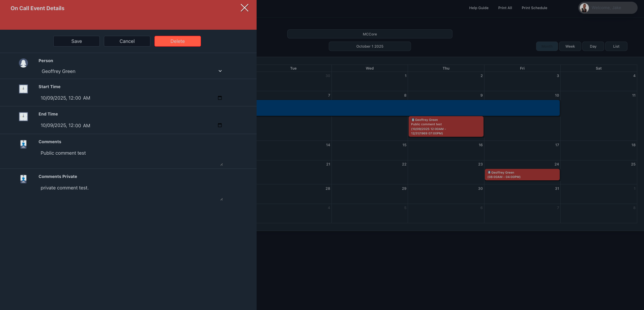Close the On Call Event Details panel
This screenshot has height=310, width=644.
click(x=244, y=8)
